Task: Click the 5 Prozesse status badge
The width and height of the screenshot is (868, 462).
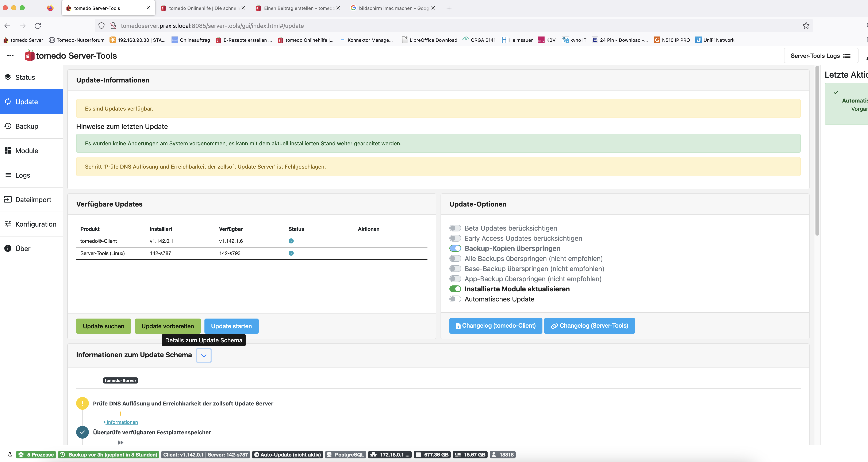Action: click(x=36, y=455)
